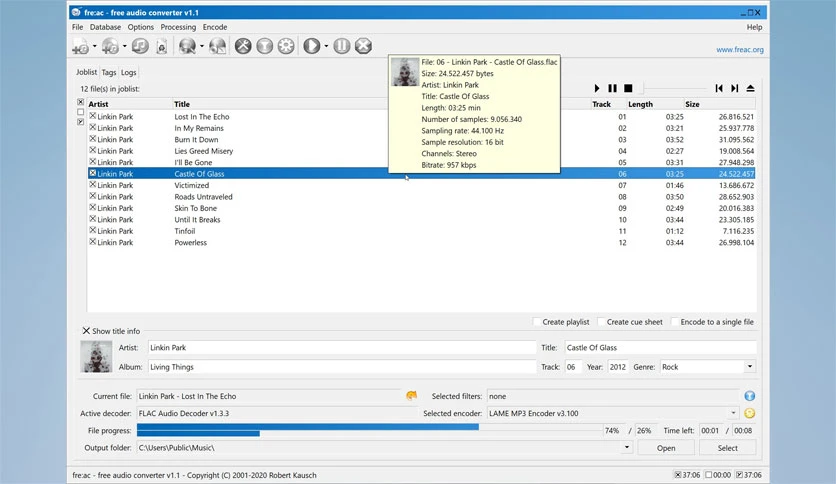Click Add audio CD contents icon

tap(110, 46)
